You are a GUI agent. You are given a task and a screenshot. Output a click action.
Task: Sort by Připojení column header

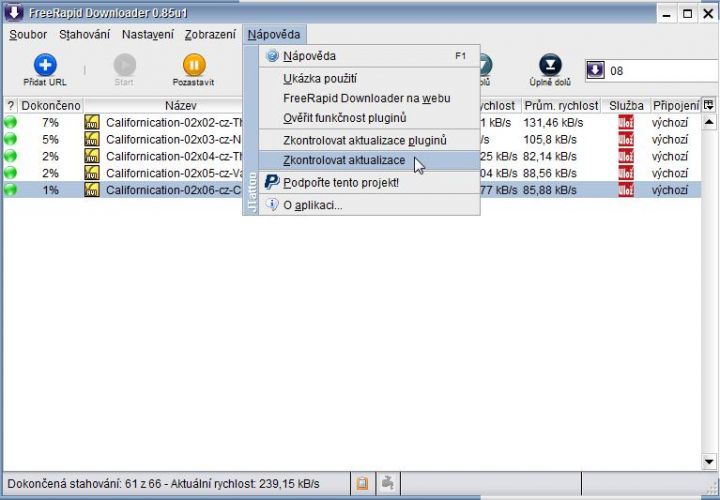[676, 106]
